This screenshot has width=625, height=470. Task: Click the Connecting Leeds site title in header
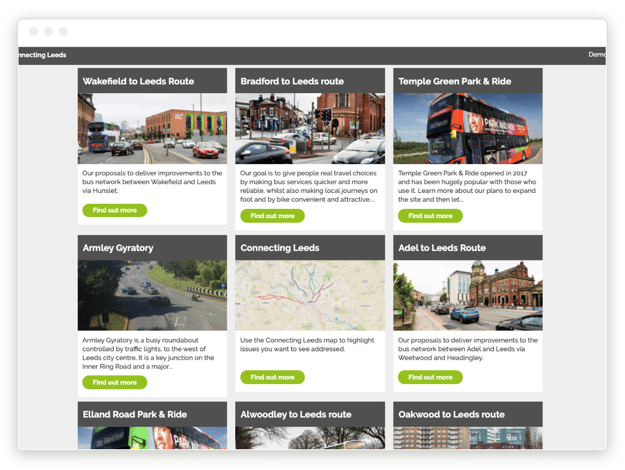pyautogui.click(x=42, y=55)
